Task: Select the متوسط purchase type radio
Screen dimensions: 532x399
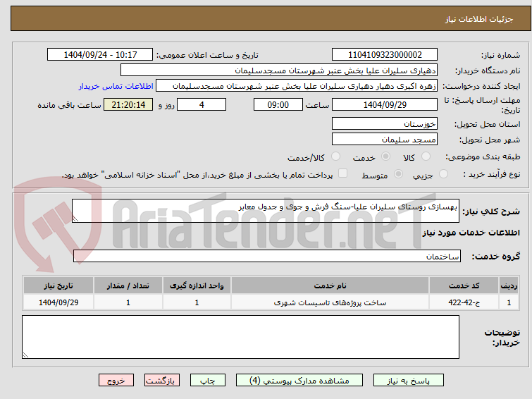Action: [398, 174]
